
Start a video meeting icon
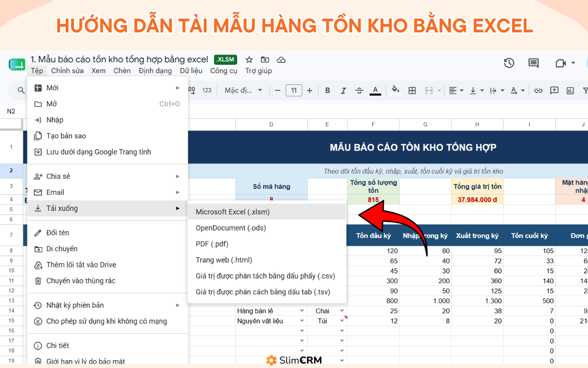click(x=561, y=63)
